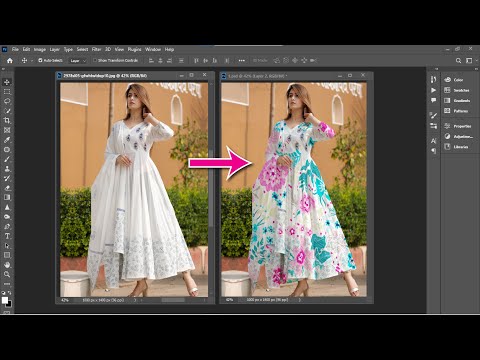Click Align top edges icon
This screenshot has height=360, width=480.
[x=196, y=61]
